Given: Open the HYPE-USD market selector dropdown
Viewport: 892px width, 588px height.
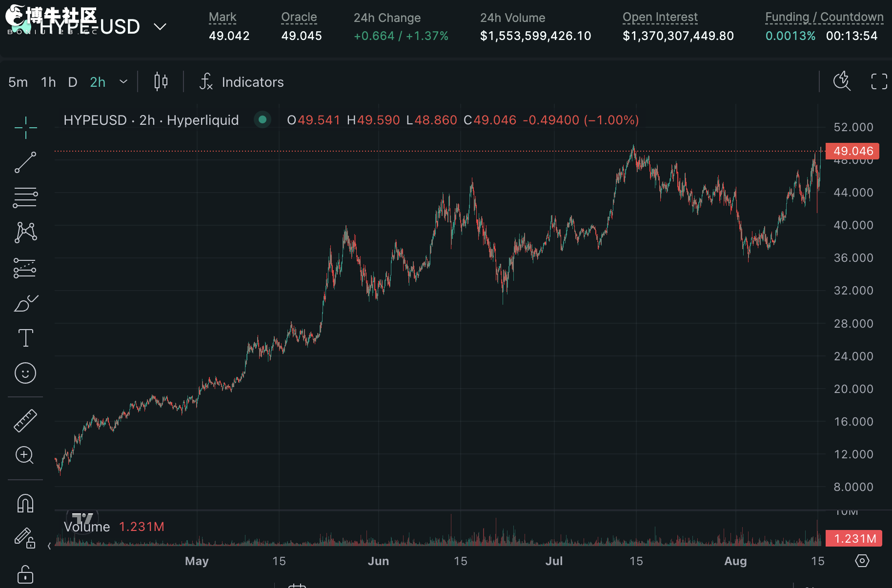Looking at the screenshot, I should click(160, 26).
